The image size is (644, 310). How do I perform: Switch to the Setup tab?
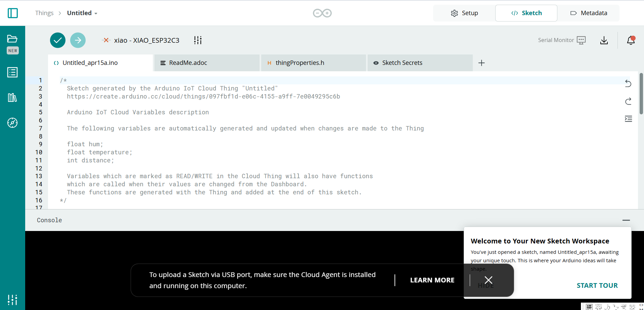tap(464, 13)
